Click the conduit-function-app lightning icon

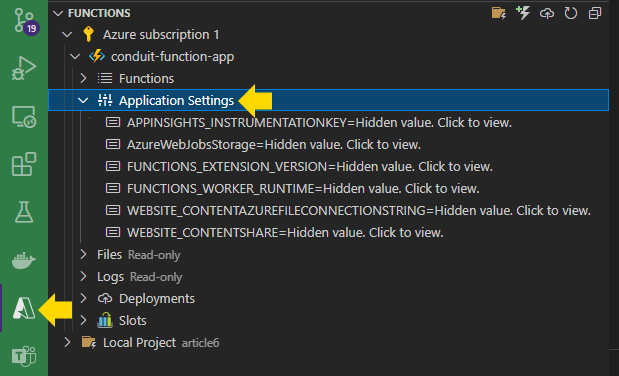coord(97,56)
